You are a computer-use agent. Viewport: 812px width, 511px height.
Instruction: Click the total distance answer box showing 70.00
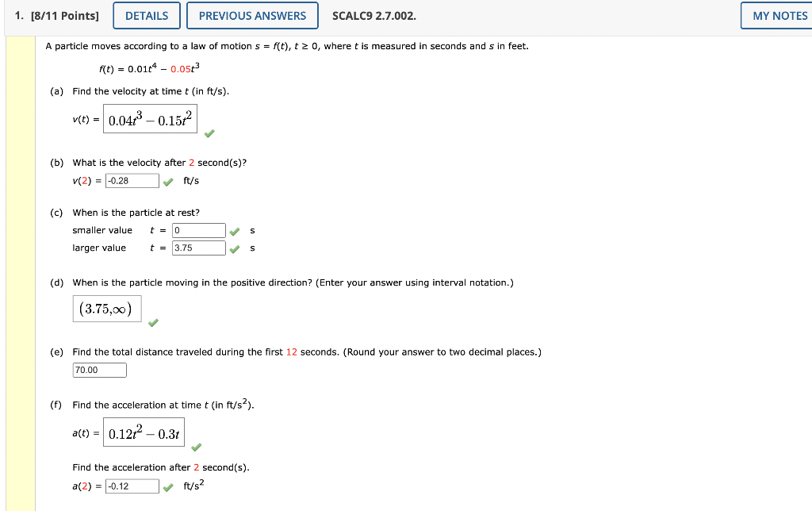[x=99, y=370]
